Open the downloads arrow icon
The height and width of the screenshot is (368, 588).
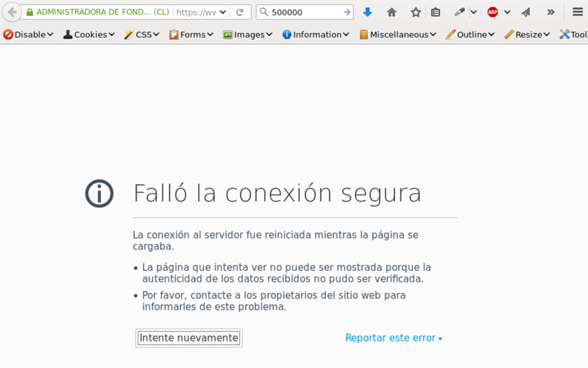tap(368, 13)
